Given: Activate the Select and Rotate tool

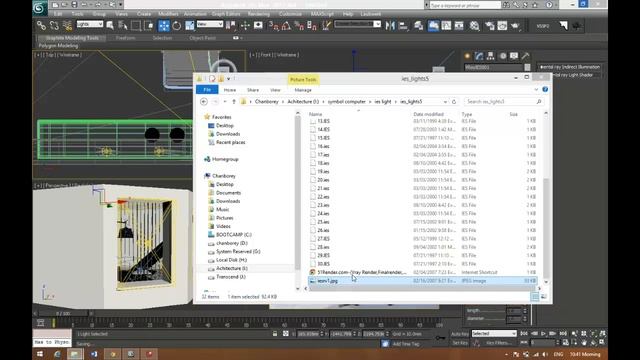Looking at the screenshot, I should (177, 26).
